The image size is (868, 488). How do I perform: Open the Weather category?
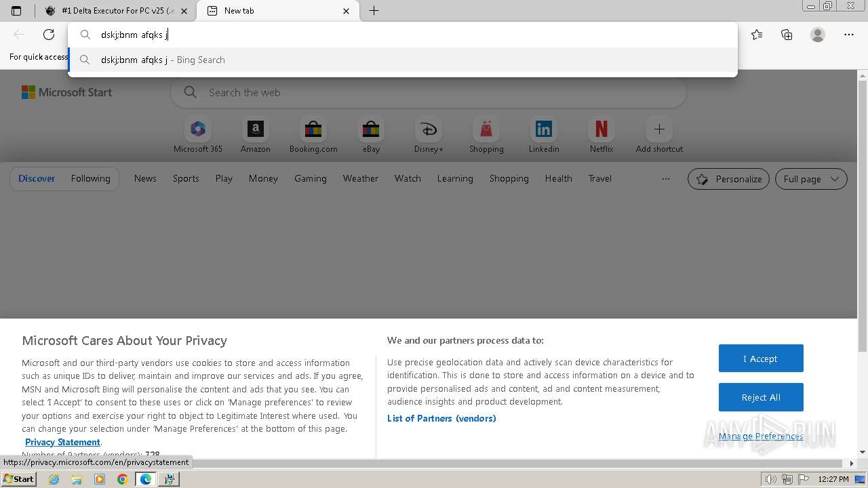(361, 178)
